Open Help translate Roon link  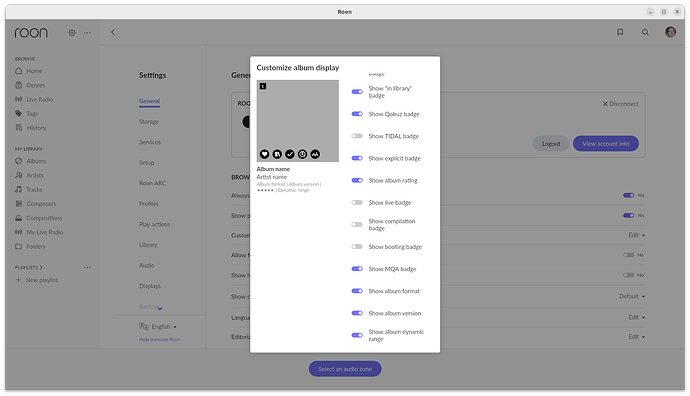[x=159, y=339]
